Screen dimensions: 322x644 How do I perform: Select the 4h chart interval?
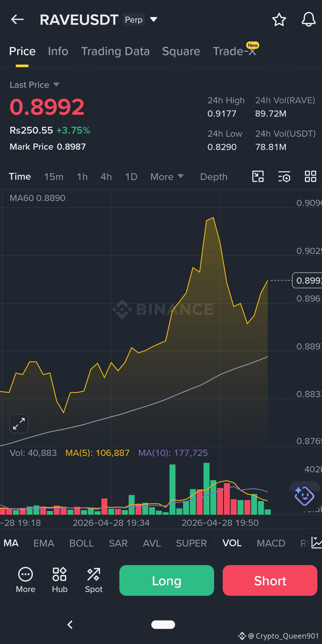click(106, 177)
